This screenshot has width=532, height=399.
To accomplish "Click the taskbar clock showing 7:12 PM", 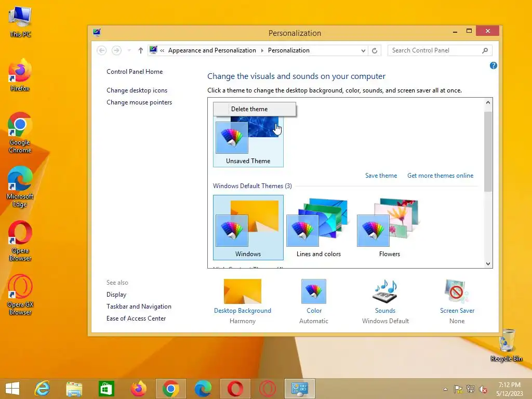I will pos(509,389).
